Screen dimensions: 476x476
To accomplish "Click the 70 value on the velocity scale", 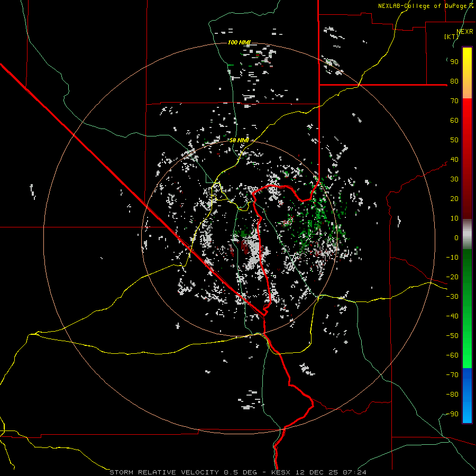I will (x=454, y=101).
